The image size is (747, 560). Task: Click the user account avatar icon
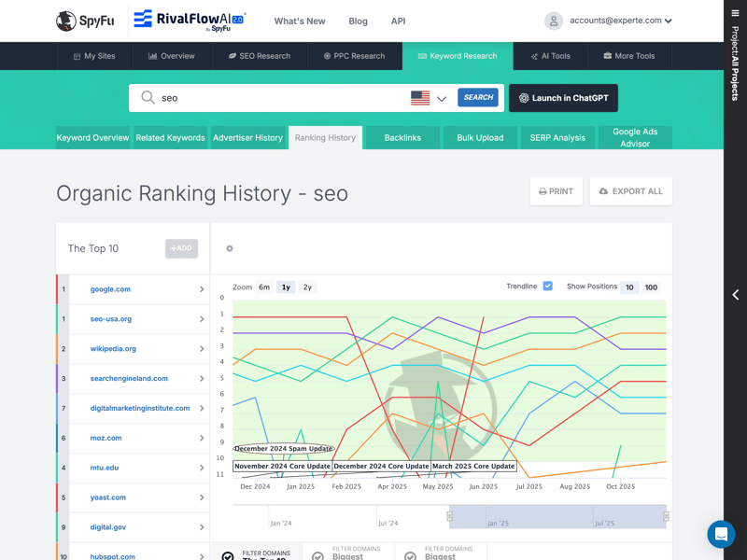point(554,21)
